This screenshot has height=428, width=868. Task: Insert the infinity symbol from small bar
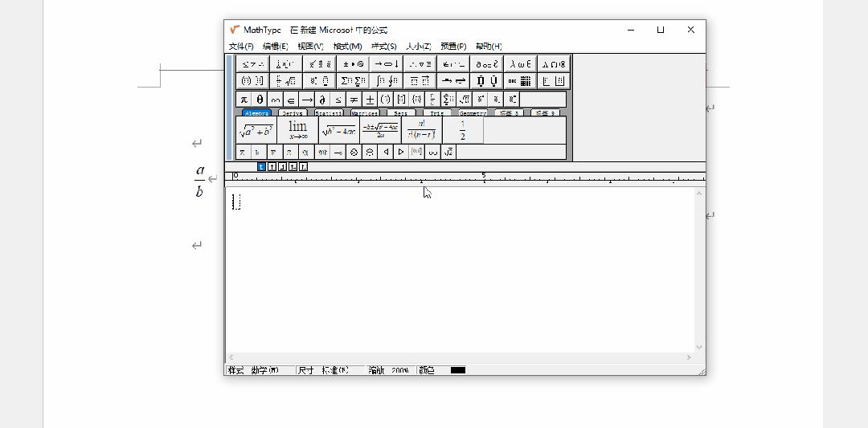(x=276, y=100)
